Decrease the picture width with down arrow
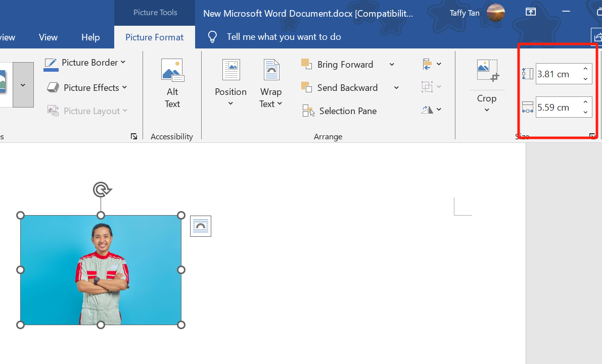This screenshot has height=364, width=602. click(x=585, y=113)
